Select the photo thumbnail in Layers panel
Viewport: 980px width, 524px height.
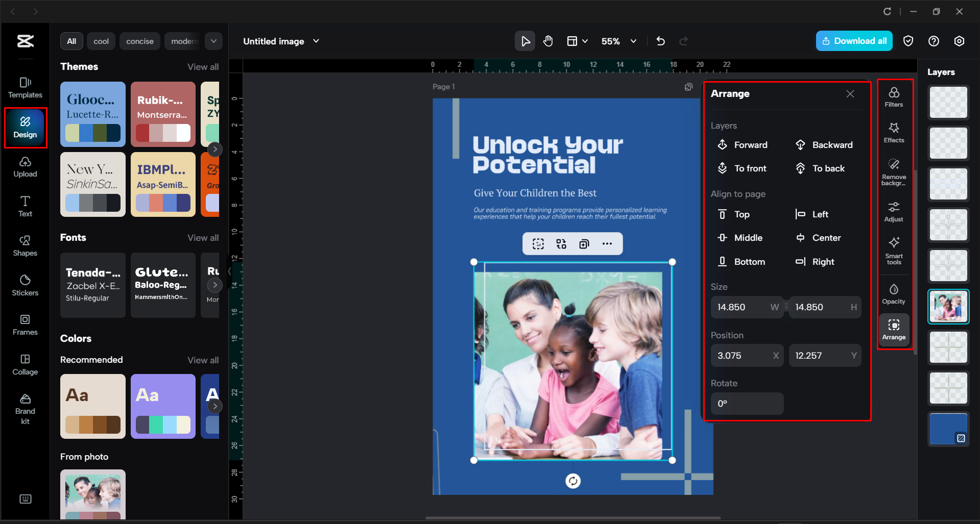[948, 306]
